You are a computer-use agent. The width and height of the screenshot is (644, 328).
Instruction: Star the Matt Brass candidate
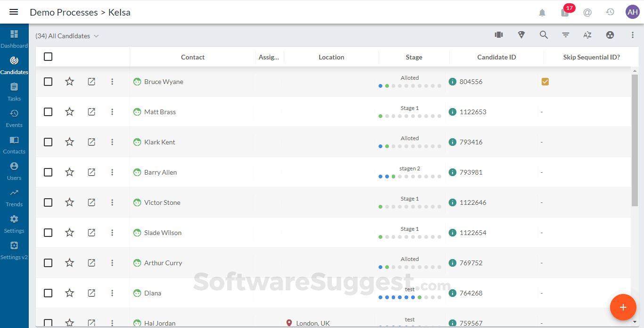pyautogui.click(x=69, y=112)
